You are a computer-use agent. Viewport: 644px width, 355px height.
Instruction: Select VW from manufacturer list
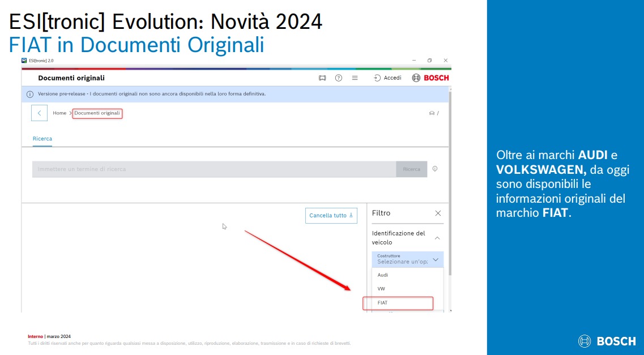click(x=408, y=289)
